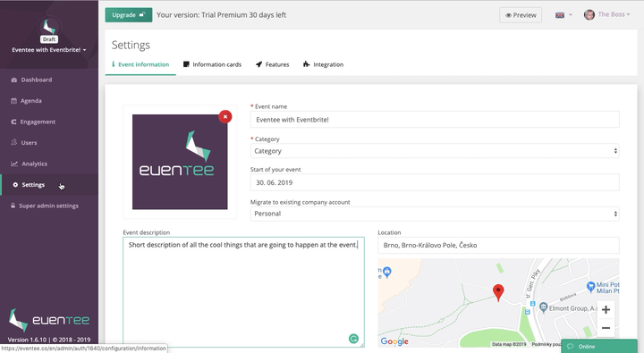Click the Mini Pot shopping cart marker
Viewport: 644px width, 353px height.
[590, 287]
